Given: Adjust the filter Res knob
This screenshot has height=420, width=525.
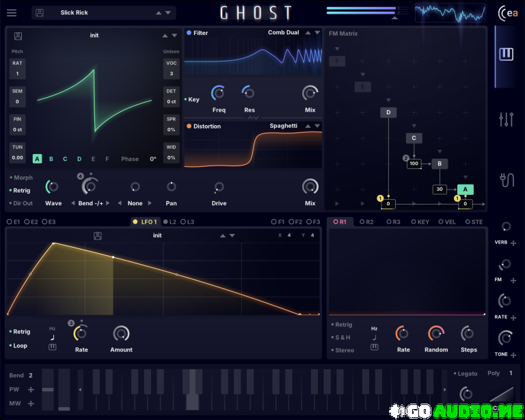Looking at the screenshot, I should 248,92.
